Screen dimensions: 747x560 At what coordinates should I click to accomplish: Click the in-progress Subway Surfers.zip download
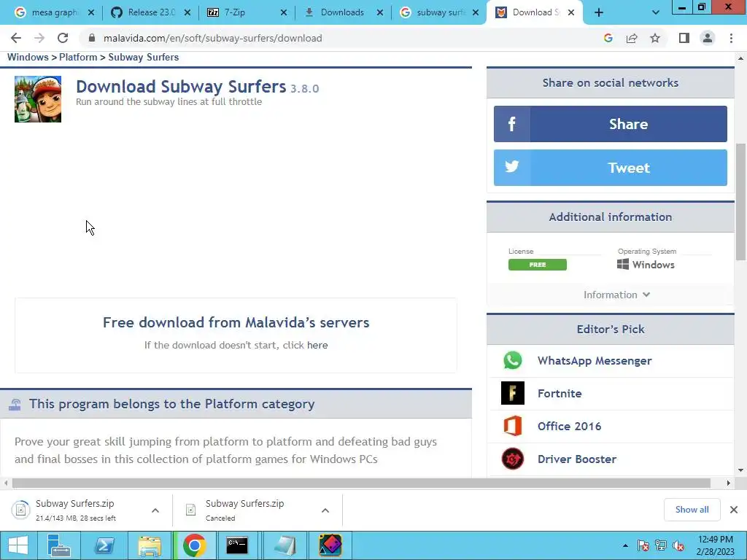[x=76, y=510]
